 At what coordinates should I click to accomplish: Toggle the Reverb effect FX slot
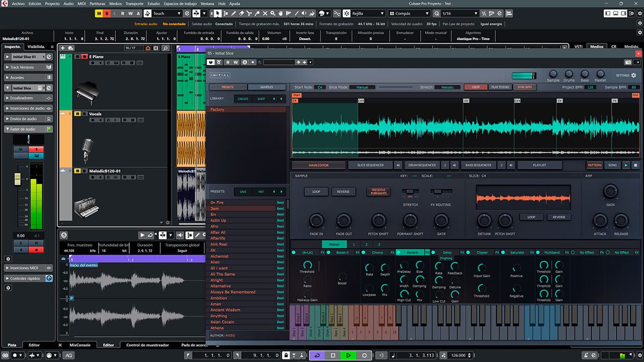point(412,252)
